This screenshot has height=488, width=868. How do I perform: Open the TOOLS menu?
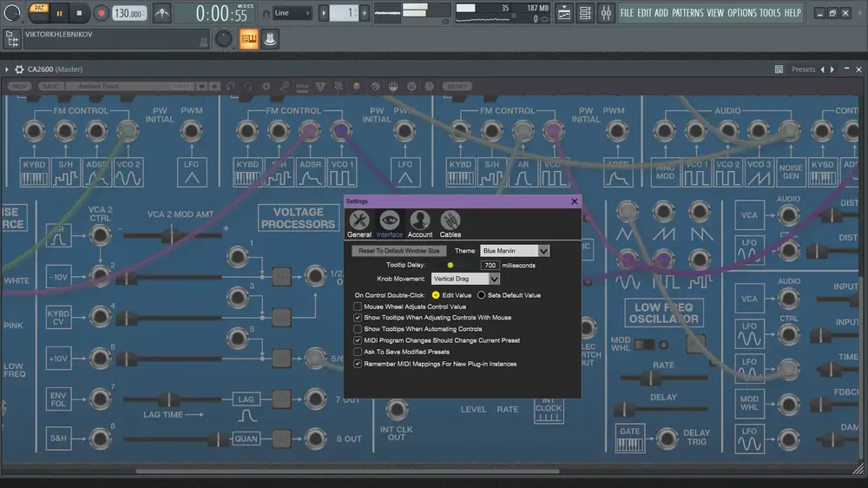click(x=769, y=13)
